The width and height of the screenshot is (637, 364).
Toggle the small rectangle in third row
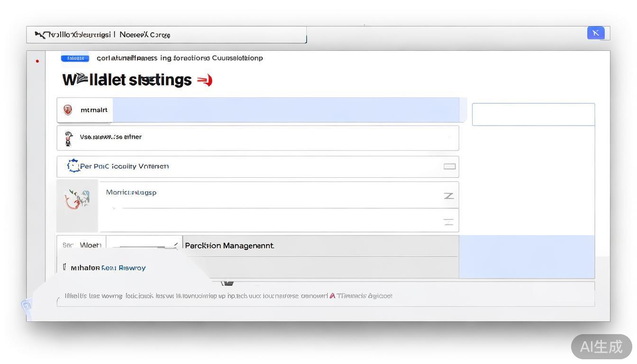(449, 166)
